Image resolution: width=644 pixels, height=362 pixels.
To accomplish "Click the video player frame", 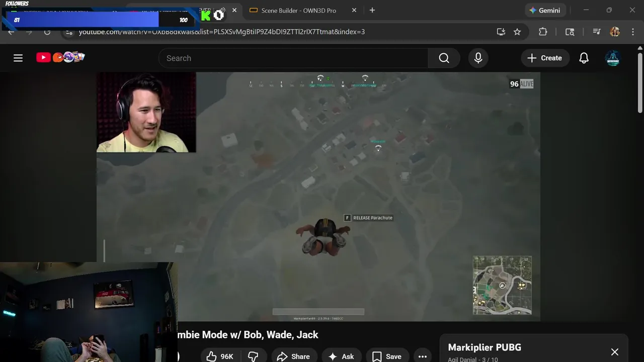I will coord(318,197).
